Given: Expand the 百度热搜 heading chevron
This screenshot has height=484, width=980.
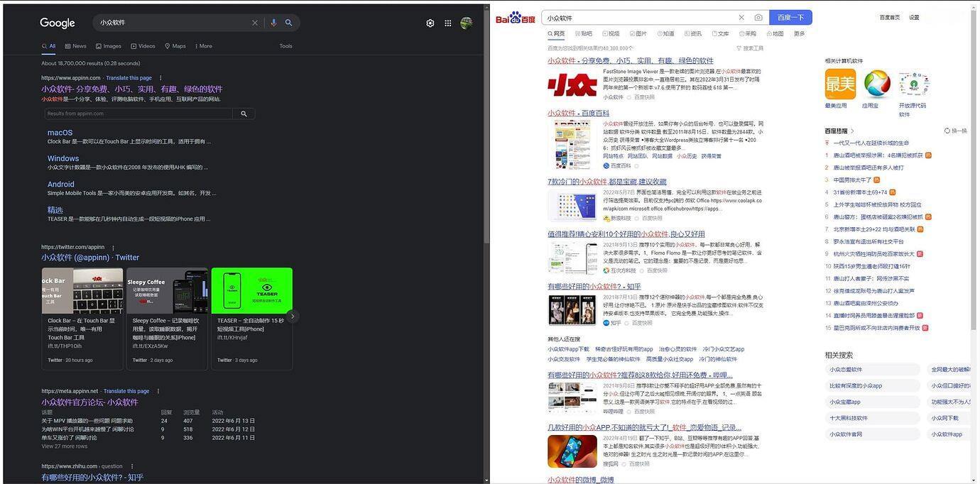Looking at the screenshot, I should pyautogui.click(x=852, y=131).
